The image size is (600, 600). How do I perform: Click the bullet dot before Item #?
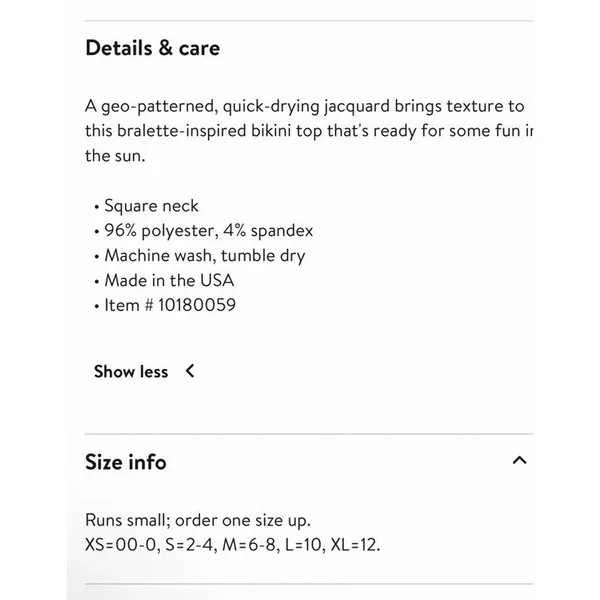click(x=97, y=306)
